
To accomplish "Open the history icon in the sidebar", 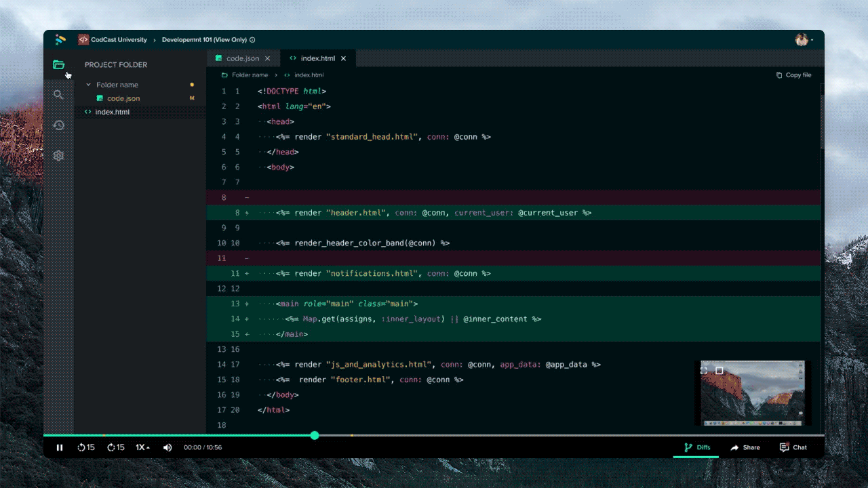I will 58,125.
